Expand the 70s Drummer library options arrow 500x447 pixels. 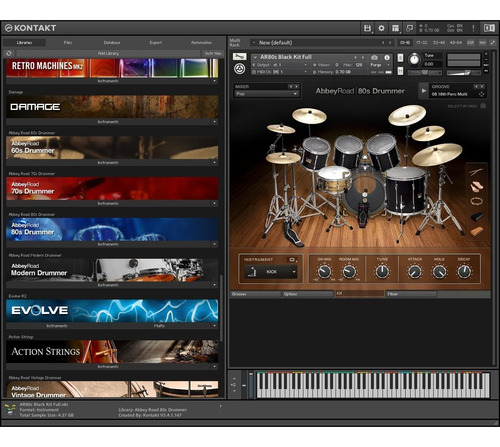(214, 203)
